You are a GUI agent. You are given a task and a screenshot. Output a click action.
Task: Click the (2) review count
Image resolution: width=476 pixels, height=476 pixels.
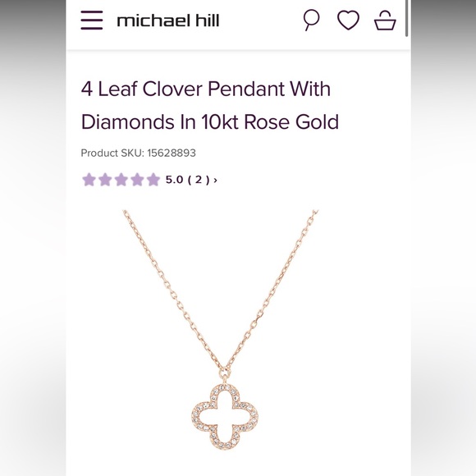pyautogui.click(x=199, y=180)
